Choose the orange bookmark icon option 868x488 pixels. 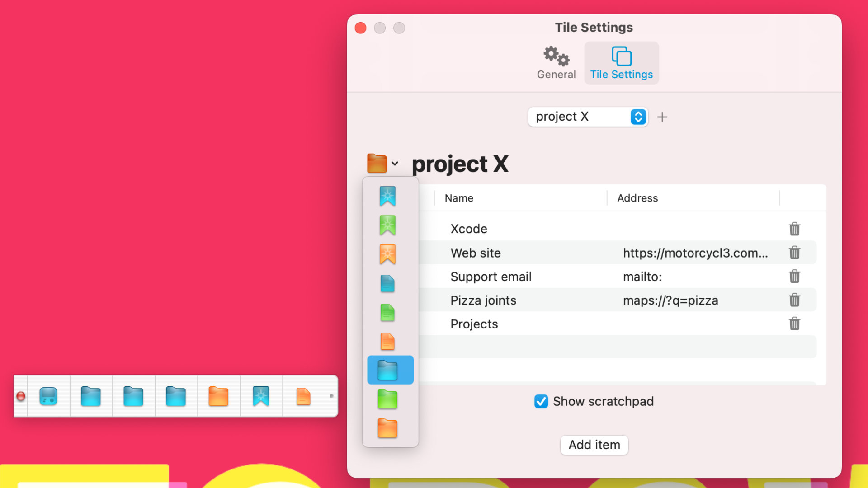[x=387, y=254]
